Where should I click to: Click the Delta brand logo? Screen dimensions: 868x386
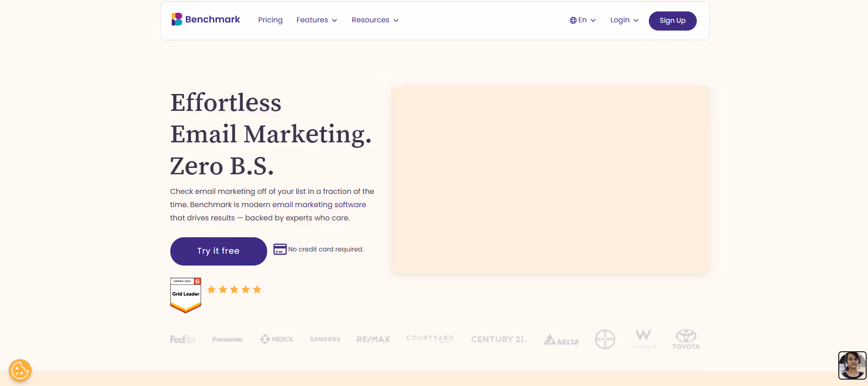tap(561, 339)
